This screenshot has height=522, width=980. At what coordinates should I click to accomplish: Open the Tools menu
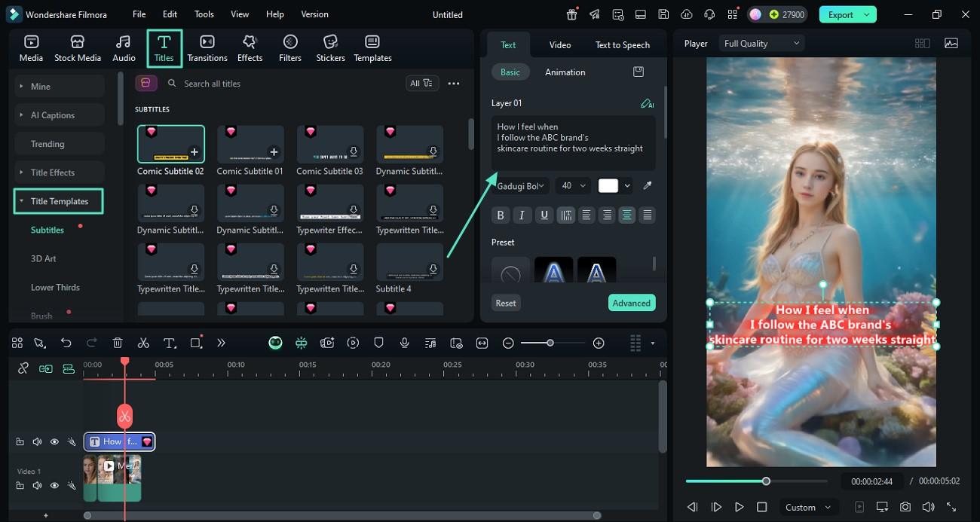pos(204,14)
